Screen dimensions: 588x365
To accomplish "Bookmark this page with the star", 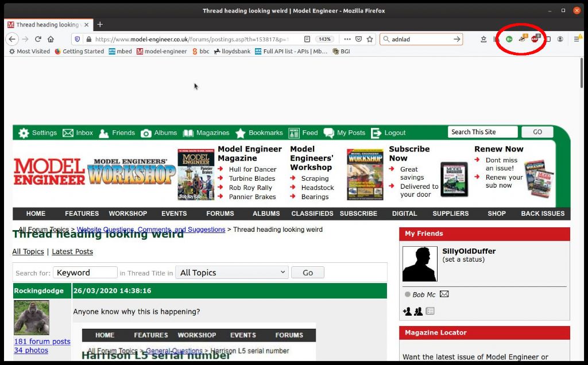I will click(370, 39).
